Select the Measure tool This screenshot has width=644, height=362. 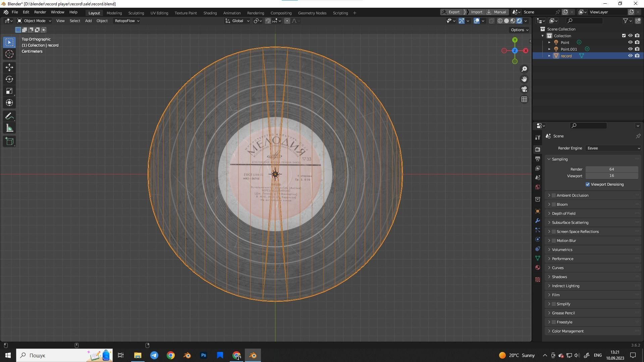[9, 128]
